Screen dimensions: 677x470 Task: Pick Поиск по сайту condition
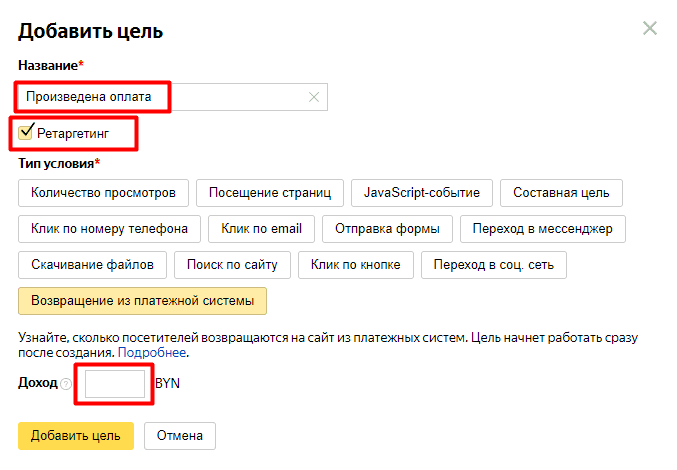pyautogui.click(x=232, y=264)
